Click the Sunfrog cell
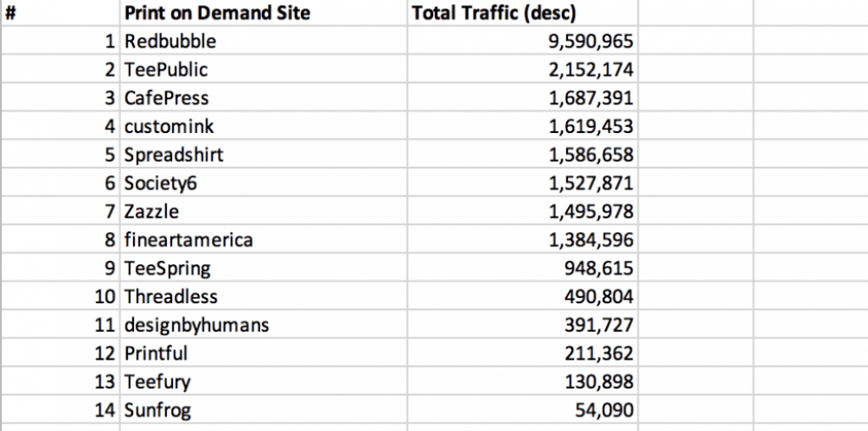The image size is (868, 431). coord(264,410)
